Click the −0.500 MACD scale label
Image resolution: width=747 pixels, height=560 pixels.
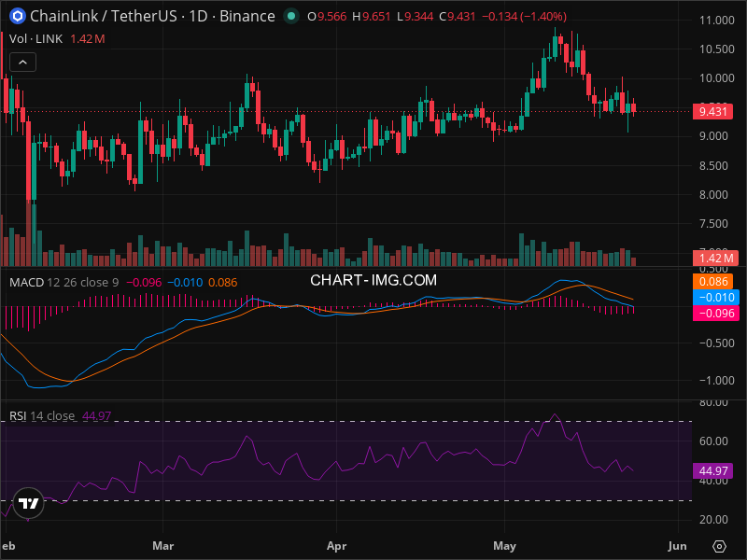point(716,343)
